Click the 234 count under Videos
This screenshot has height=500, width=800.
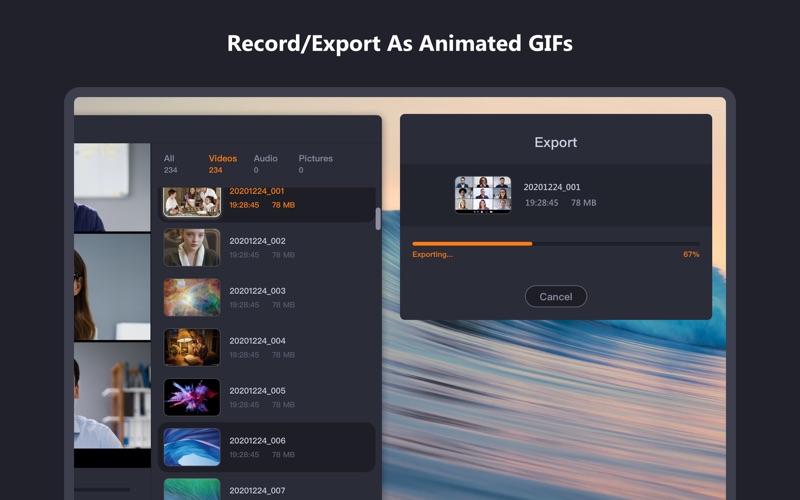pyautogui.click(x=215, y=170)
